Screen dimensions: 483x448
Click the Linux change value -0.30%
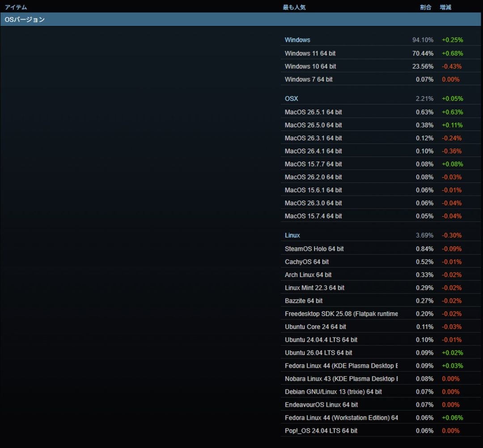[x=452, y=235]
